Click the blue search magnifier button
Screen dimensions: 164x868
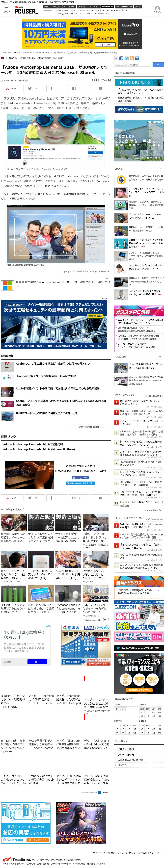coord(158,65)
